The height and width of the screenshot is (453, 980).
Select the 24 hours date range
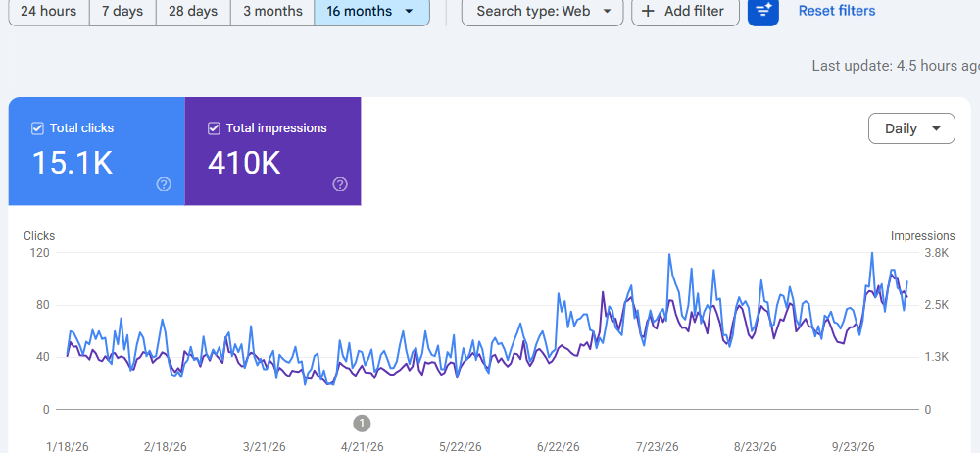click(49, 11)
